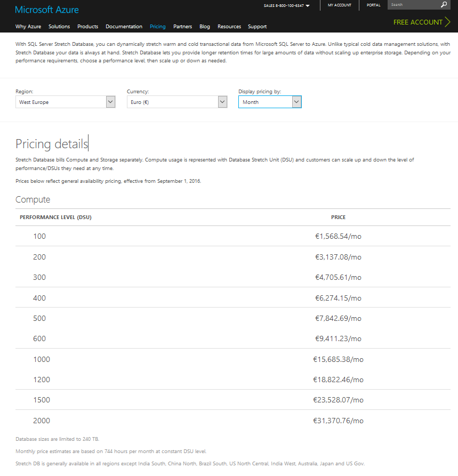Viewport: 458px width, 476px height.
Task: Click the general availability pricing date sentence
Action: 108,181
